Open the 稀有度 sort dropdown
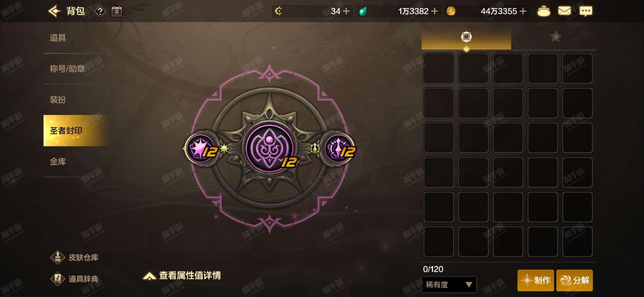Screen dimensions: 644x297 tap(449, 284)
